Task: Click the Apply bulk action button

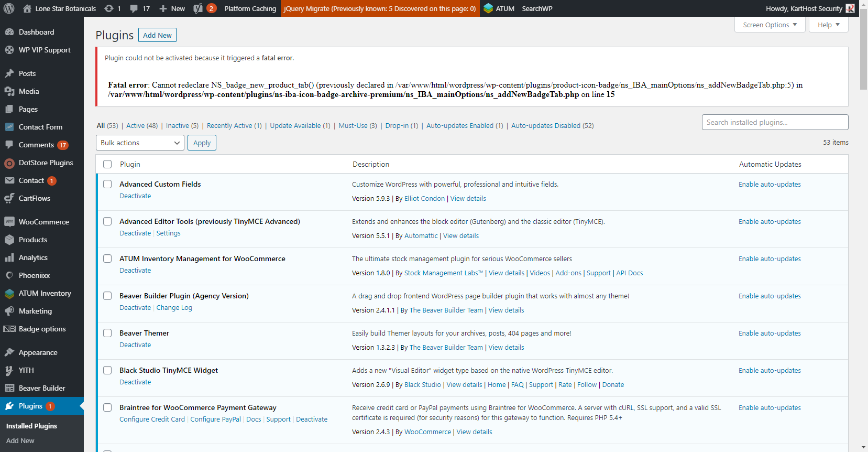Action: [x=202, y=143]
